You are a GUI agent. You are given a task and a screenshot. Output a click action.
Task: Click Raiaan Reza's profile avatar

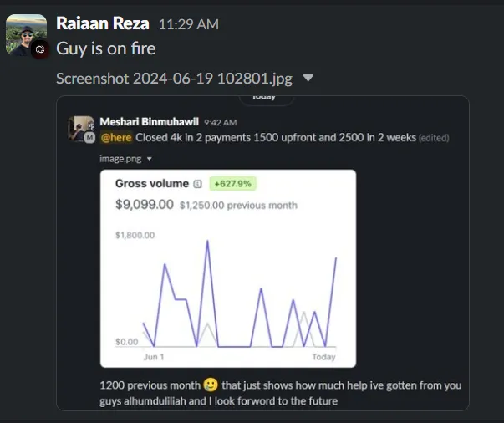pos(27,35)
